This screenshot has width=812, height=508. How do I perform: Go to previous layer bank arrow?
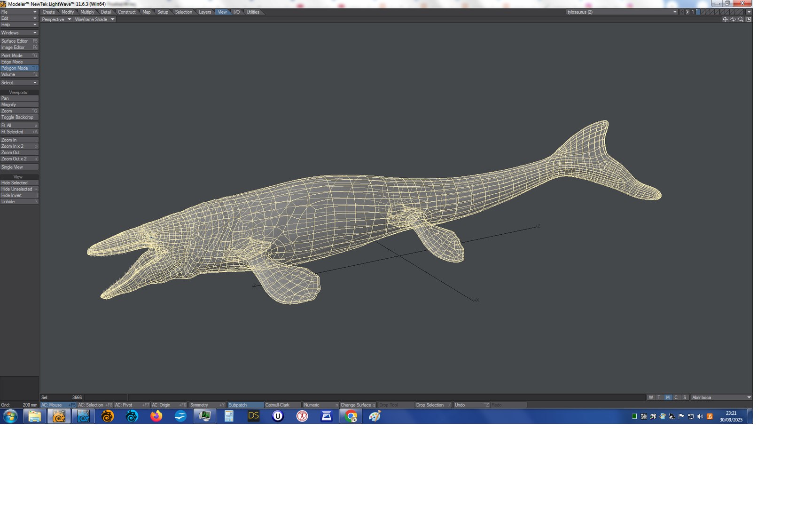pyautogui.click(x=682, y=12)
